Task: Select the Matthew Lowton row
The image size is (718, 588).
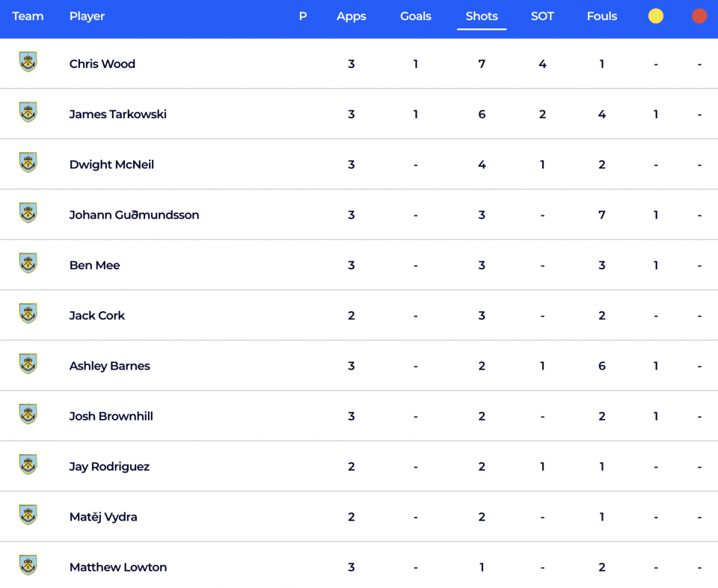Action: click(x=359, y=567)
